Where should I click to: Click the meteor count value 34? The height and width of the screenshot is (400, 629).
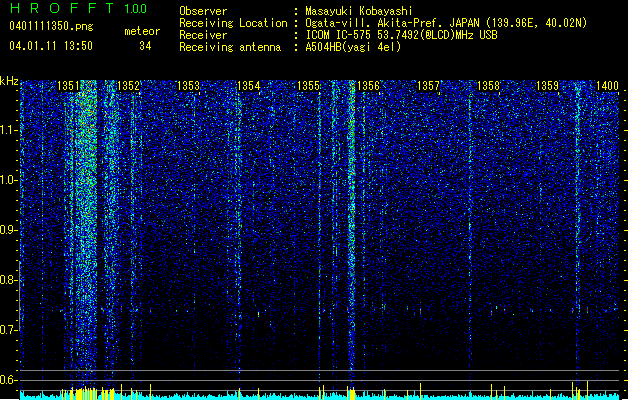(145, 46)
